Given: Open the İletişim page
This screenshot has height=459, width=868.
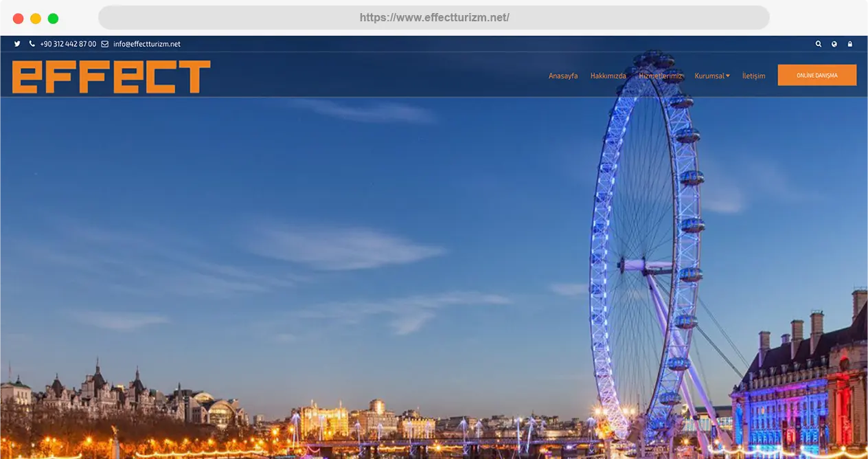Looking at the screenshot, I should point(753,76).
